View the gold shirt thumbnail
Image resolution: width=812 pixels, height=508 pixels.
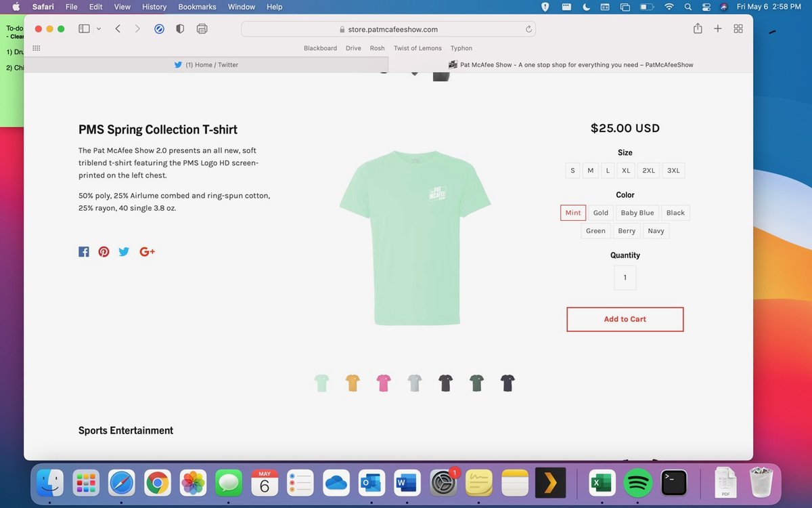coord(353,383)
